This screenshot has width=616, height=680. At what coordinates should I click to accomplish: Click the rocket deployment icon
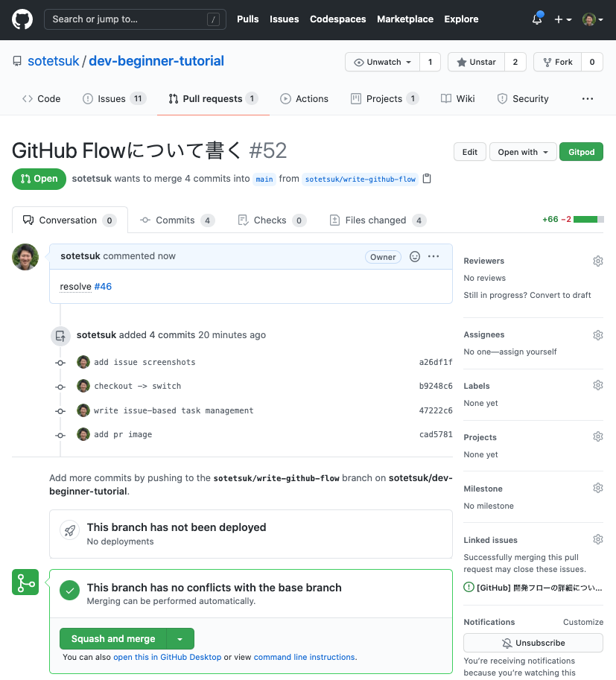click(x=70, y=530)
